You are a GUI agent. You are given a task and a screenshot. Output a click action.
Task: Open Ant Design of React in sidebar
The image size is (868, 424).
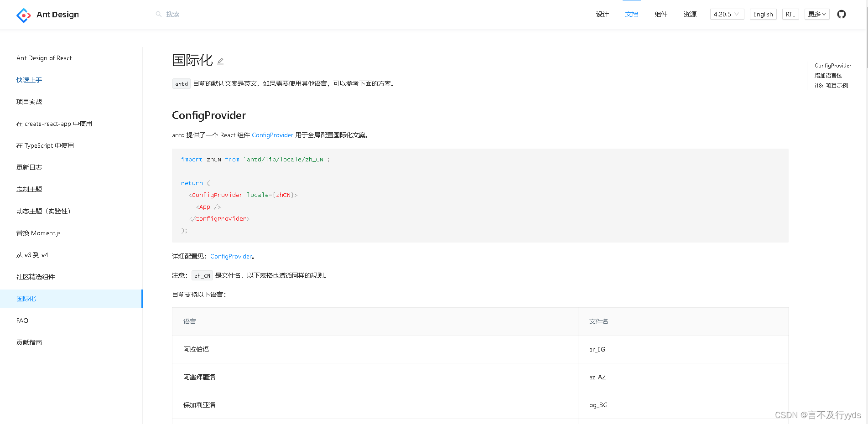click(44, 58)
